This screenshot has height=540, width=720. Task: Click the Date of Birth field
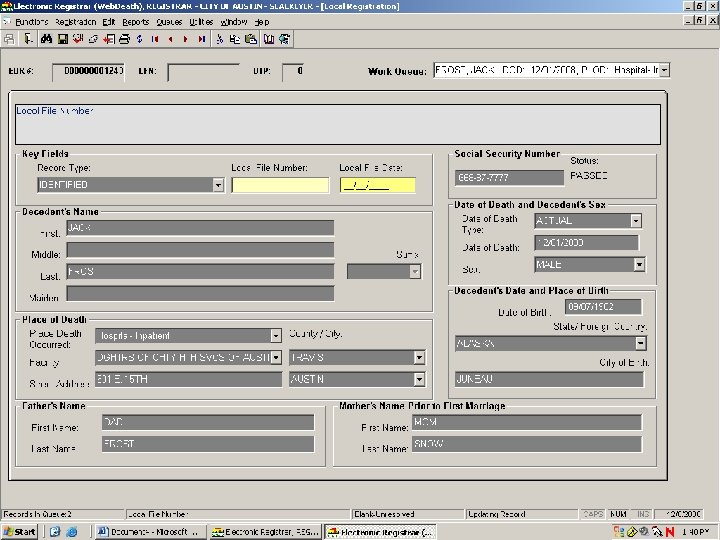coord(603,306)
